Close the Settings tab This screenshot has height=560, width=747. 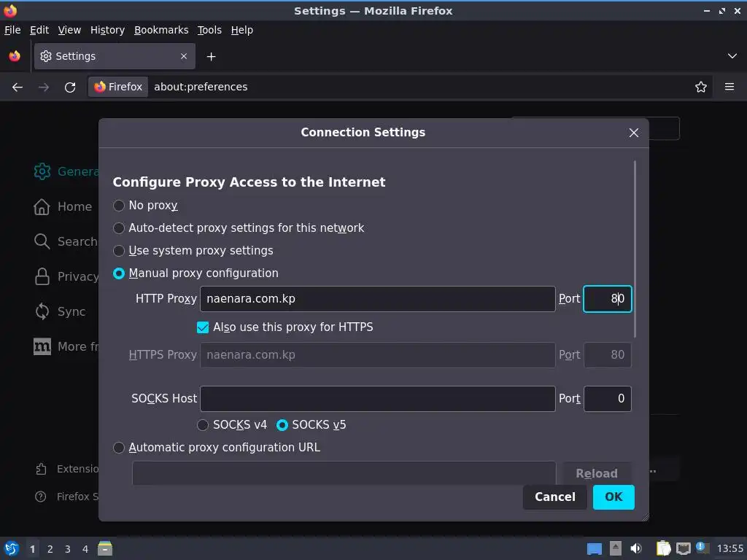pos(184,56)
